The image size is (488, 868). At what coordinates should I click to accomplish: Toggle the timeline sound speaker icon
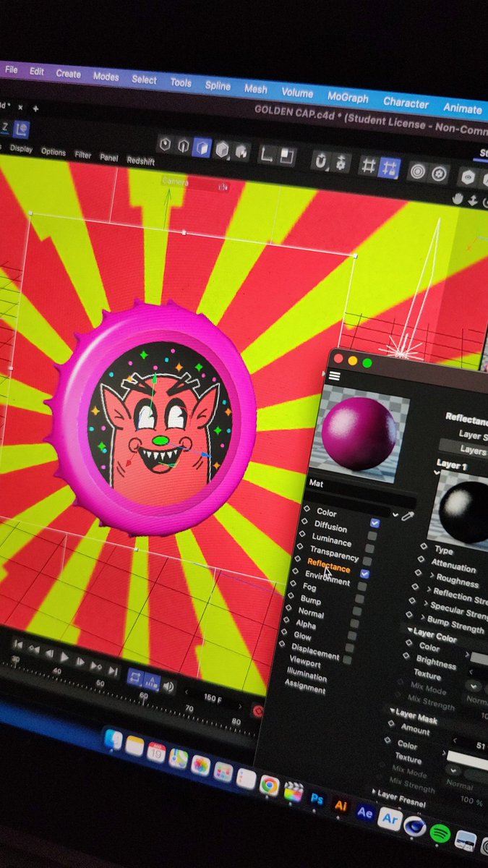point(168,686)
